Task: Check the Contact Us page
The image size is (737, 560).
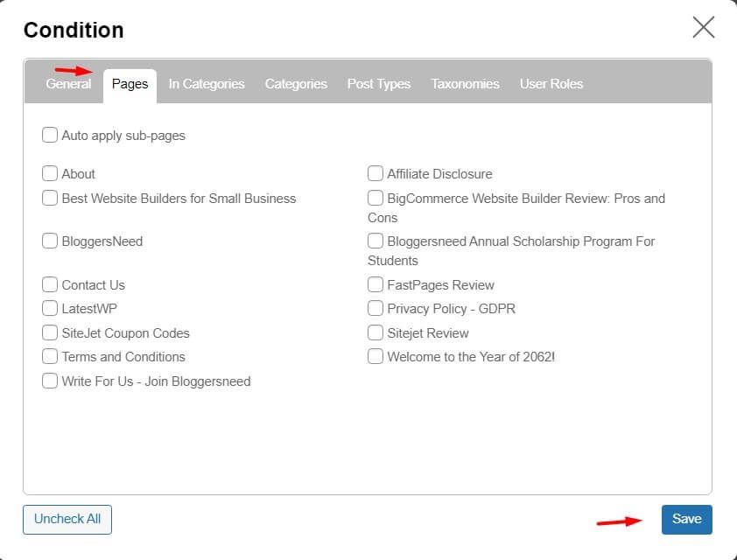Action: tap(50, 284)
